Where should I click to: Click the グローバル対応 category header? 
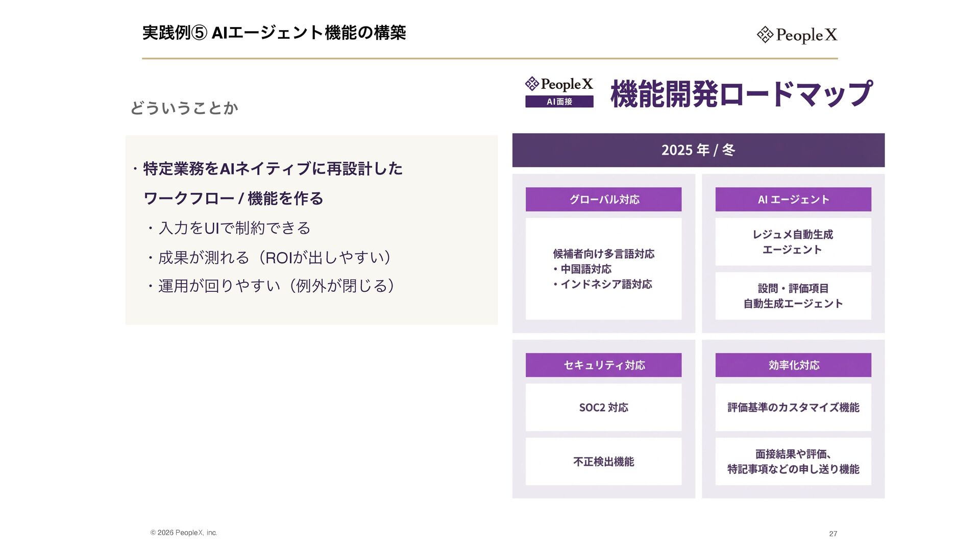tap(603, 199)
